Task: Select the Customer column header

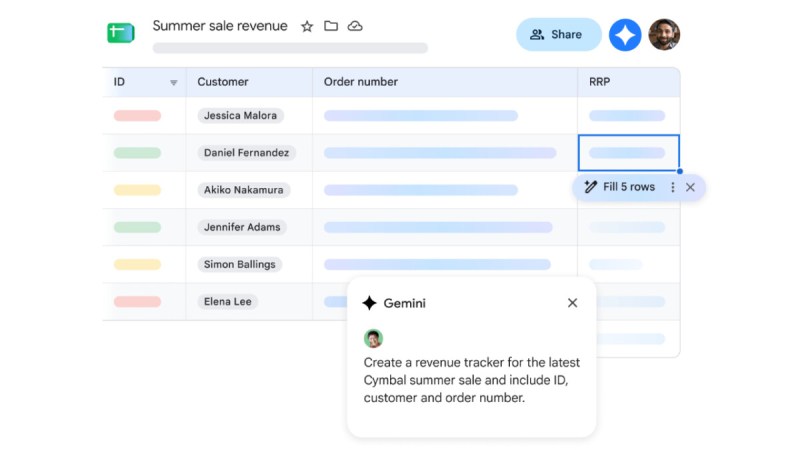Action: tap(249, 82)
